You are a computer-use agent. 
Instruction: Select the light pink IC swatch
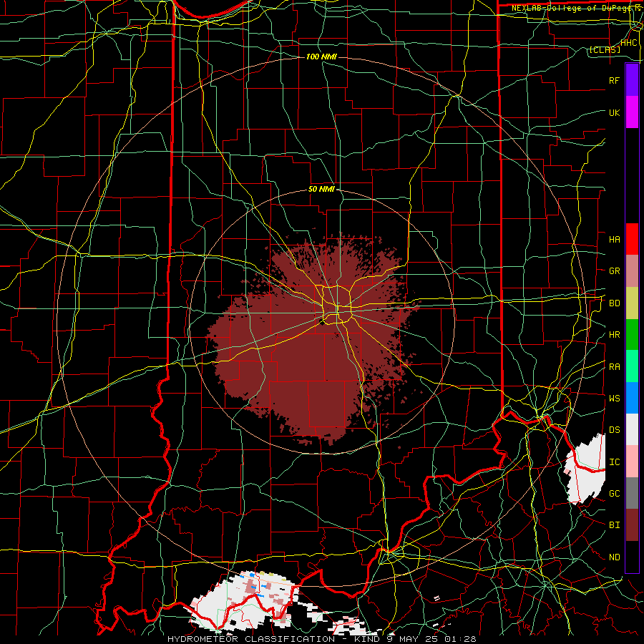632,462
